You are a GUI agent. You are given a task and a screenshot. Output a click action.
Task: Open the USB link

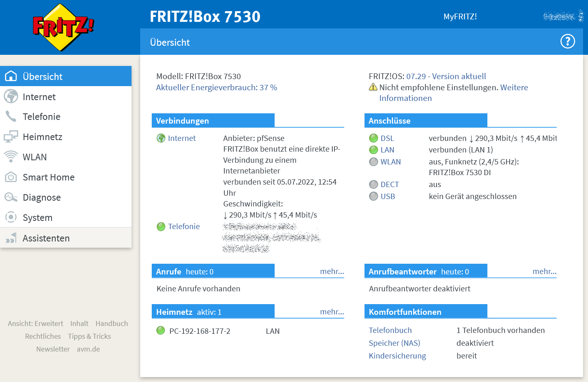click(x=388, y=196)
